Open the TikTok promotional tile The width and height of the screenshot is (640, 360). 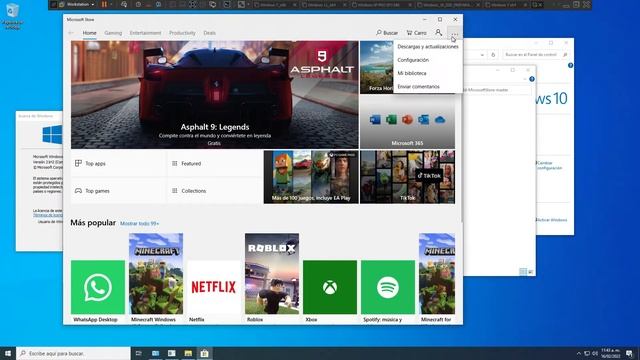tap(407, 177)
